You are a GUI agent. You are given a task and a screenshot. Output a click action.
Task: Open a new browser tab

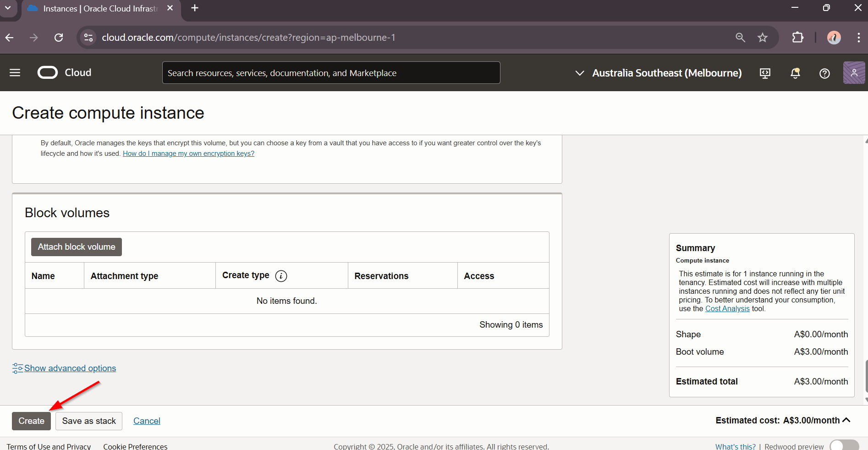[195, 8]
